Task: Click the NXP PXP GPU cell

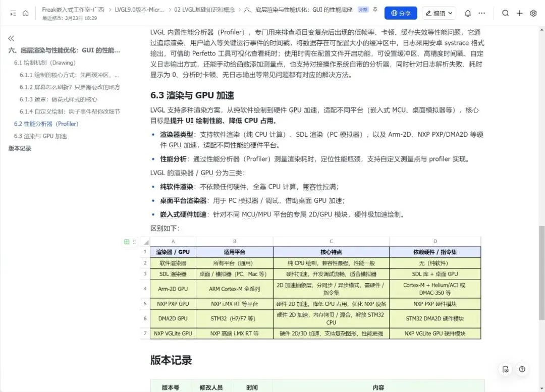Action: [173, 304]
